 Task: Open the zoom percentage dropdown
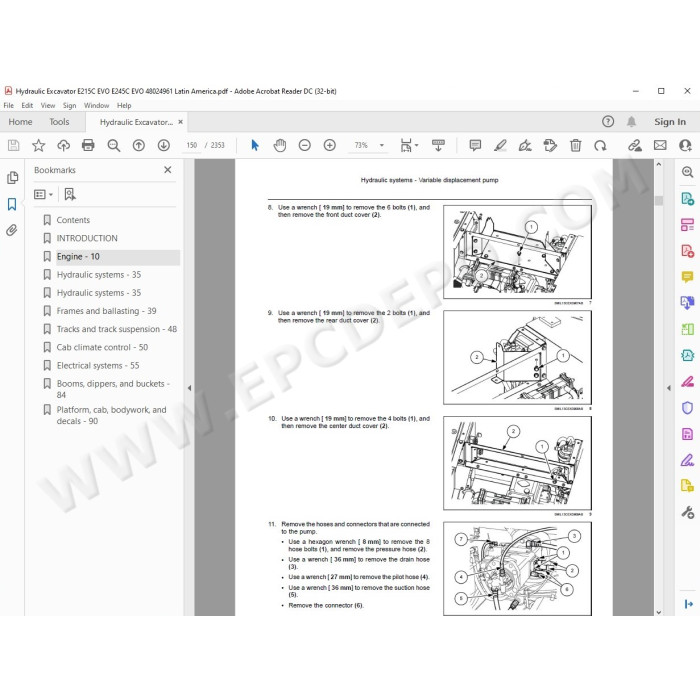[381, 145]
